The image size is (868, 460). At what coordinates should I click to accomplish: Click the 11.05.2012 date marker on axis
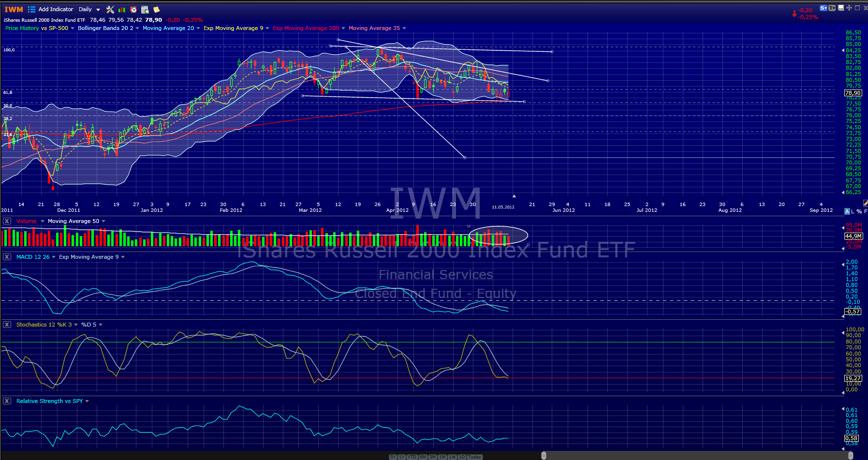click(503, 207)
